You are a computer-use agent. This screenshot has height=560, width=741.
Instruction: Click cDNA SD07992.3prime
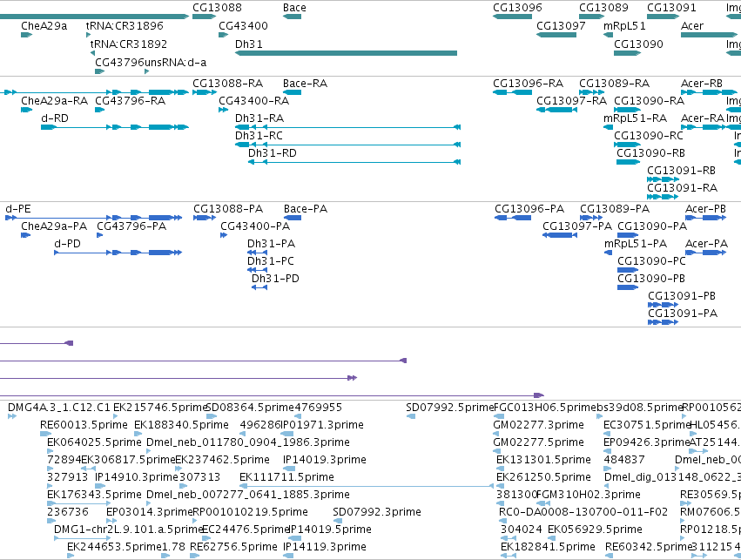[x=377, y=512]
